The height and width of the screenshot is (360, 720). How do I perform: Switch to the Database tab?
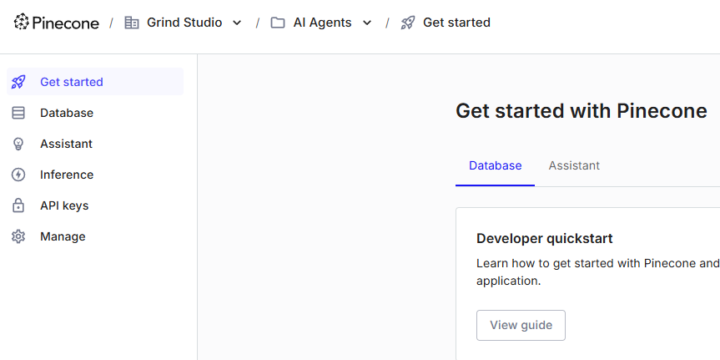coord(495,166)
